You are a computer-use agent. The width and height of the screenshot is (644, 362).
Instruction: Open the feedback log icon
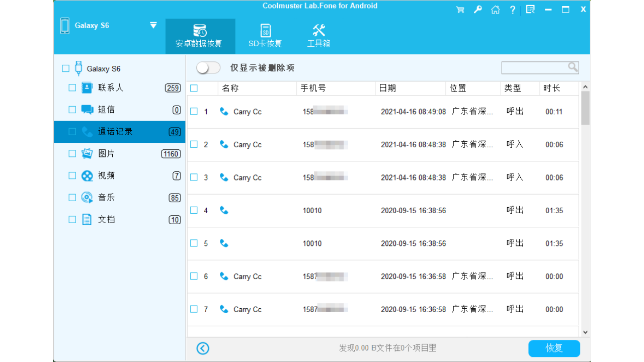pyautogui.click(x=530, y=9)
